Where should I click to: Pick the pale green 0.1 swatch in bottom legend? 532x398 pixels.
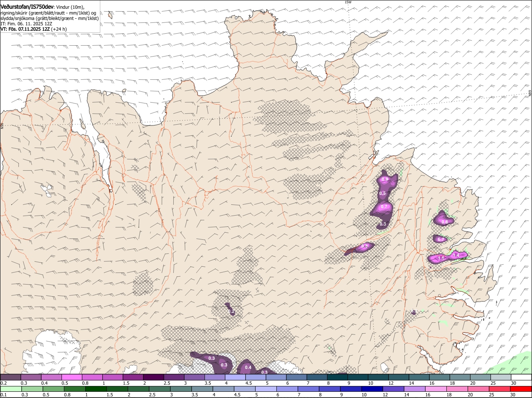(10, 389)
